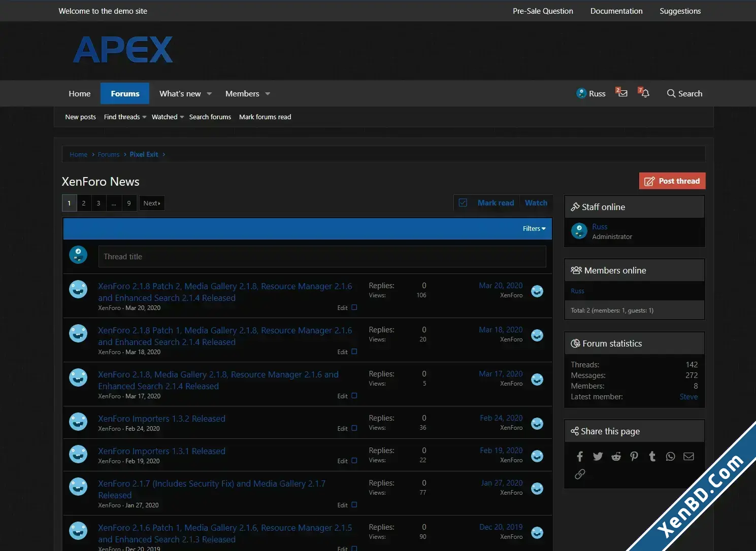756x551 pixels.
Task: Open XenForo Importers 1.3.1 Released thread
Action: [161, 451]
